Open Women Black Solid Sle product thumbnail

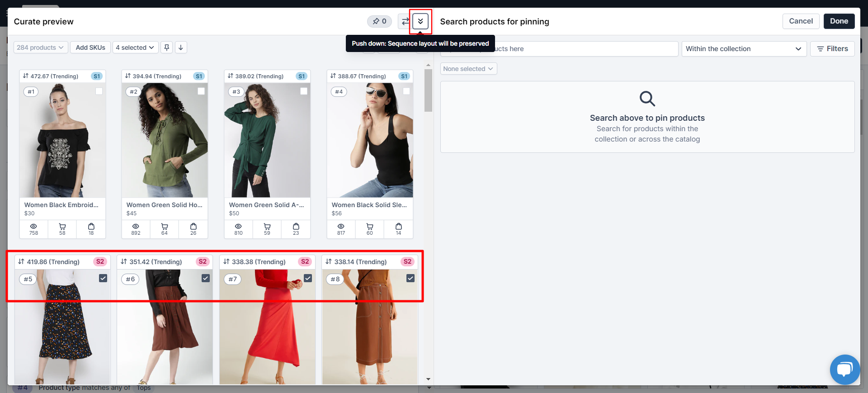coord(370,140)
